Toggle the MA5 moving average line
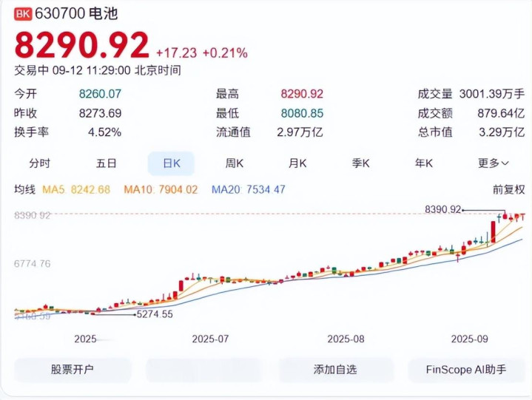The image size is (532, 400). pos(76,190)
